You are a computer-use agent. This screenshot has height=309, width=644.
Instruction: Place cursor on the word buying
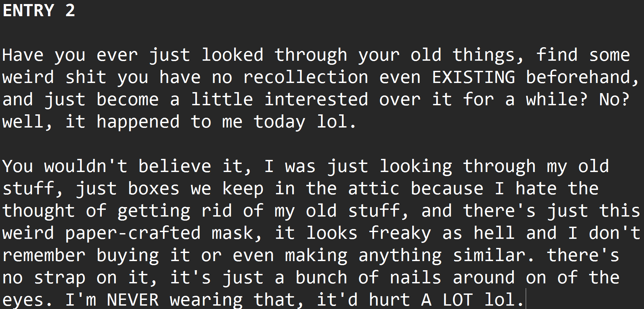(x=127, y=255)
